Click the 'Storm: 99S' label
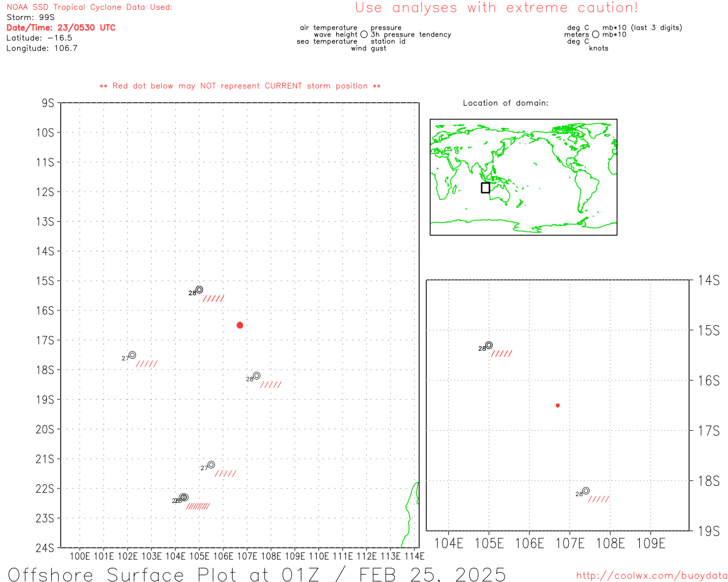Image resolution: width=728 pixels, height=582 pixels. (30, 18)
